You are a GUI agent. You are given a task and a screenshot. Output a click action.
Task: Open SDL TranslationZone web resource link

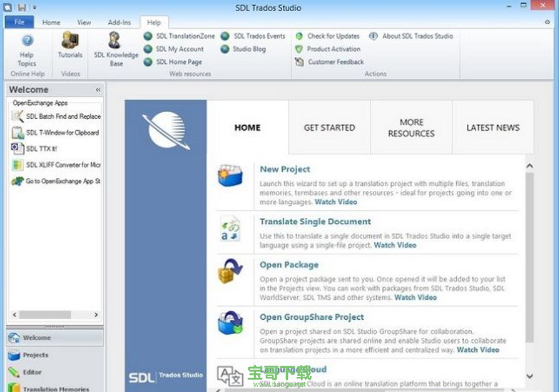(x=184, y=36)
